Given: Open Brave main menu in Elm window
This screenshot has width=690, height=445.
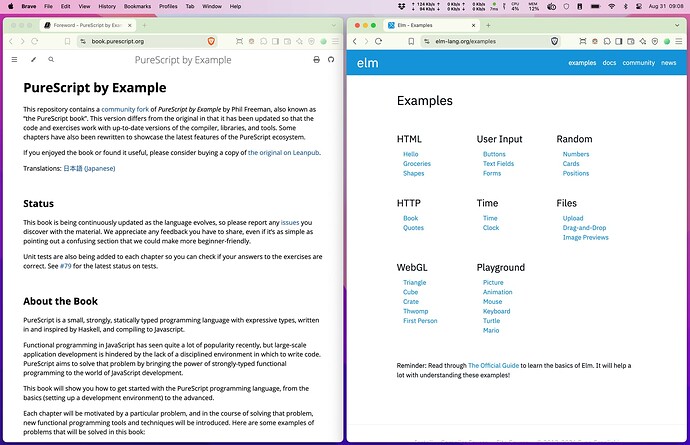Looking at the screenshot, I should tap(679, 41).
